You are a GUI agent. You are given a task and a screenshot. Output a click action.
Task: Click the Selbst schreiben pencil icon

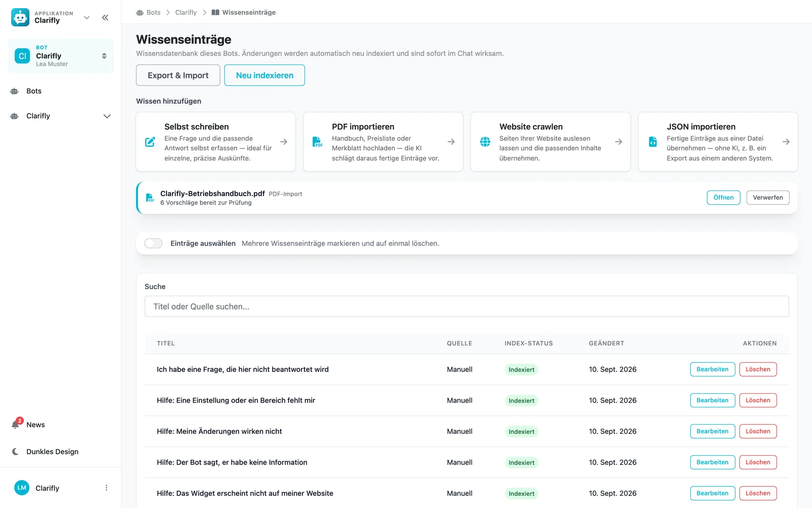[x=150, y=142]
